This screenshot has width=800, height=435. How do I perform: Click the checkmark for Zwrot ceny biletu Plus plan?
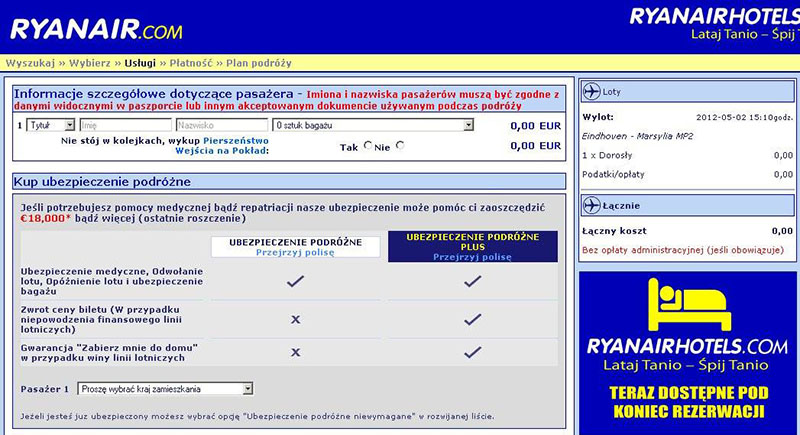pos(472,319)
